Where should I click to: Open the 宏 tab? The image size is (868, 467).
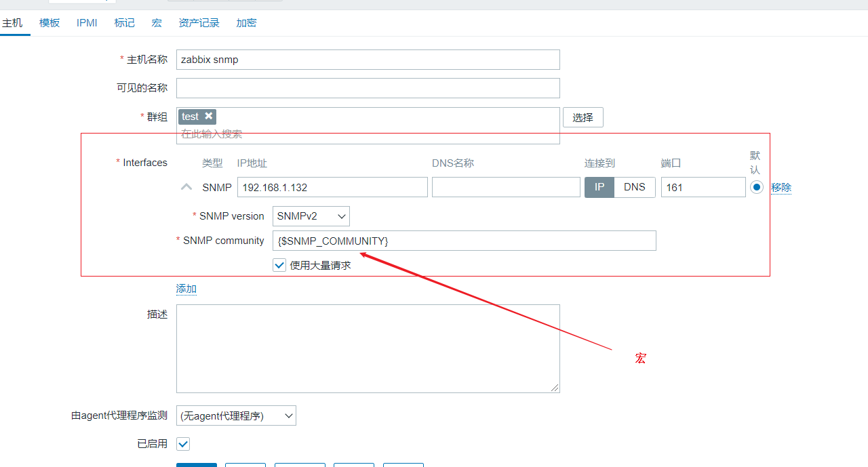pyautogui.click(x=157, y=23)
